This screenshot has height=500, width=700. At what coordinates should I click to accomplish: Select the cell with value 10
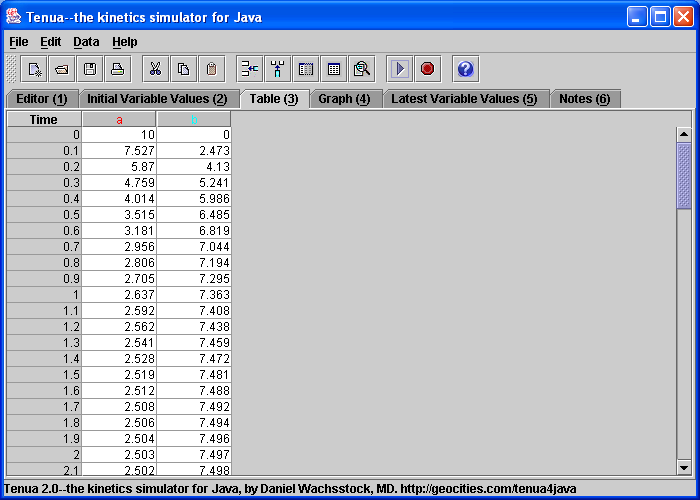[x=119, y=135]
